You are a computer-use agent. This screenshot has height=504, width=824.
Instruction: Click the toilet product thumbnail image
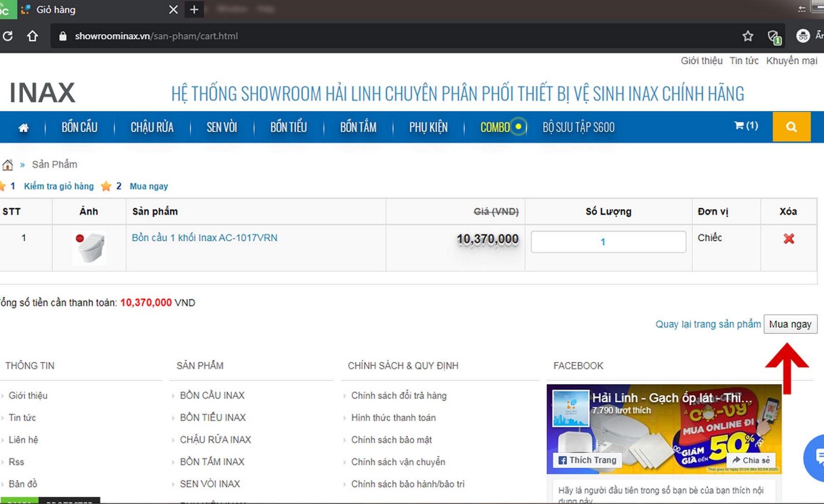[x=89, y=248]
